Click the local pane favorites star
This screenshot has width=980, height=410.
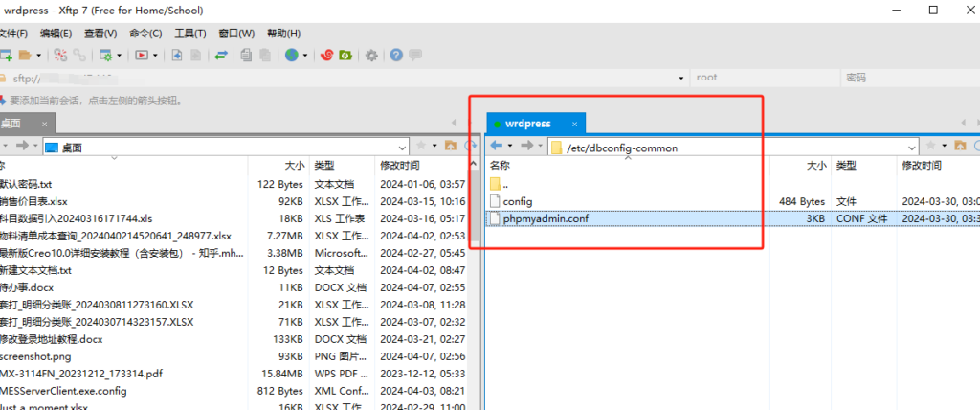click(x=421, y=146)
